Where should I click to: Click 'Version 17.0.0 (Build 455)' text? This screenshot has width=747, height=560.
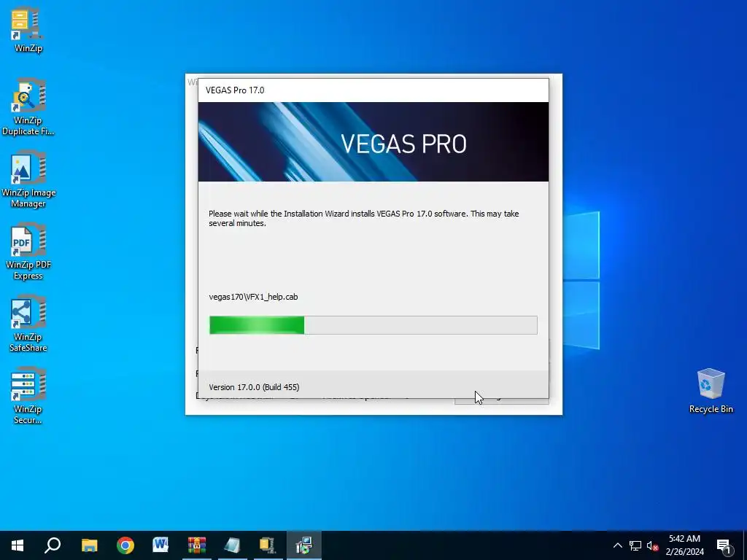tap(254, 387)
